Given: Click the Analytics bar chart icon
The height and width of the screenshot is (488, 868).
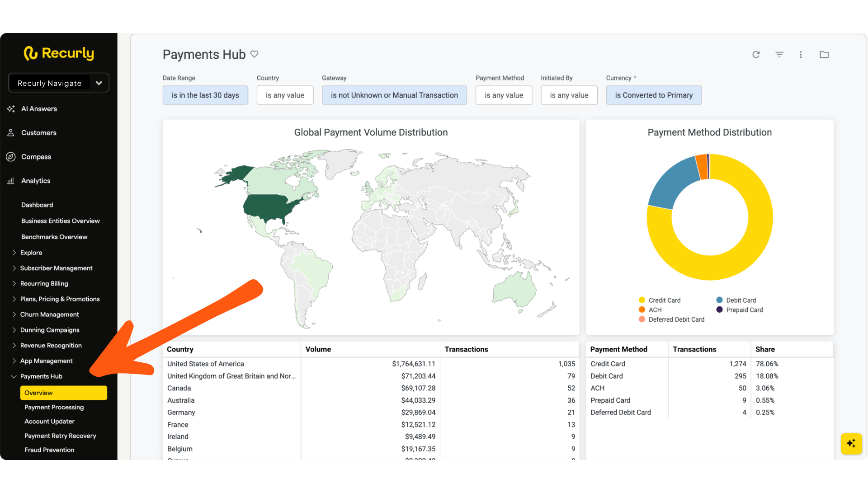Looking at the screenshot, I should (11, 181).
